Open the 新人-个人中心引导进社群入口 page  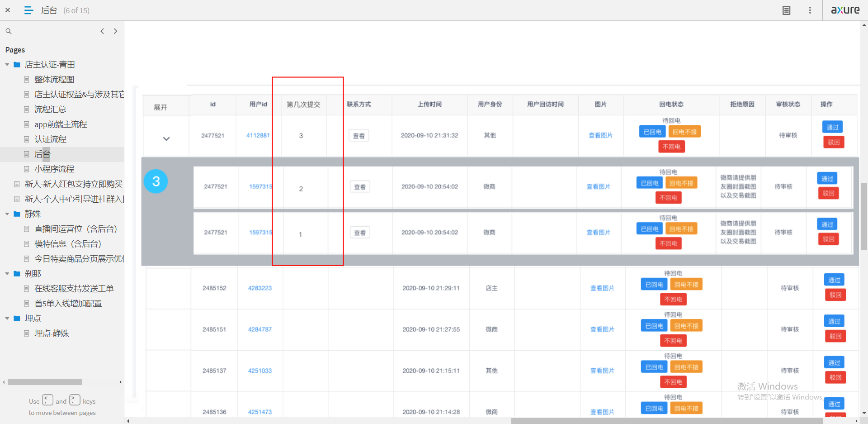(74, 199)
